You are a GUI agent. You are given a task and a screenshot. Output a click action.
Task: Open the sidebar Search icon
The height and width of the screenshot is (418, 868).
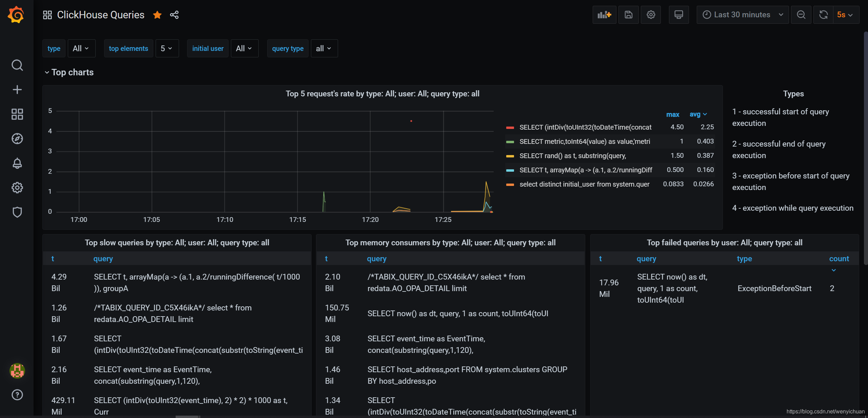[x=17, y=65]
